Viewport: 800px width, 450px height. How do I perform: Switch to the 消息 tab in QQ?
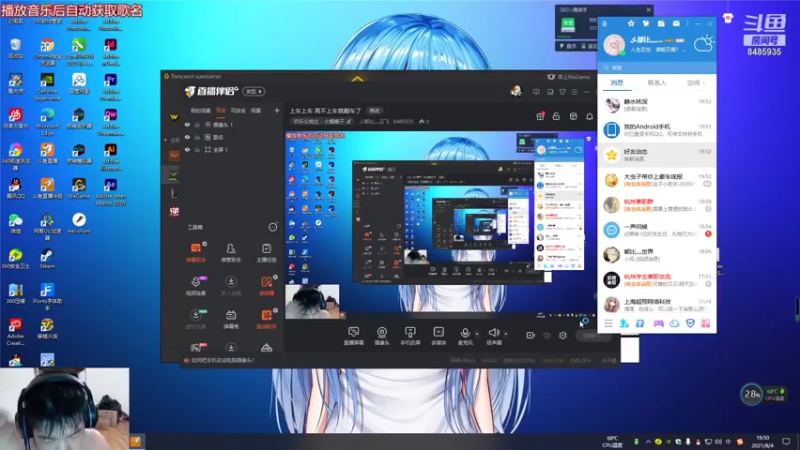(617, 83)
